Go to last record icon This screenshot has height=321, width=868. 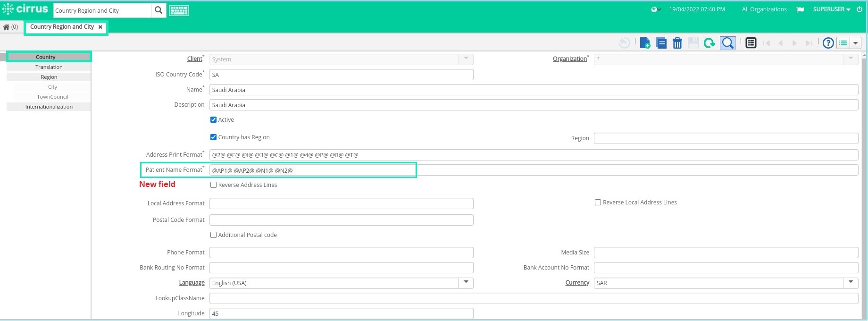[809, 43]
